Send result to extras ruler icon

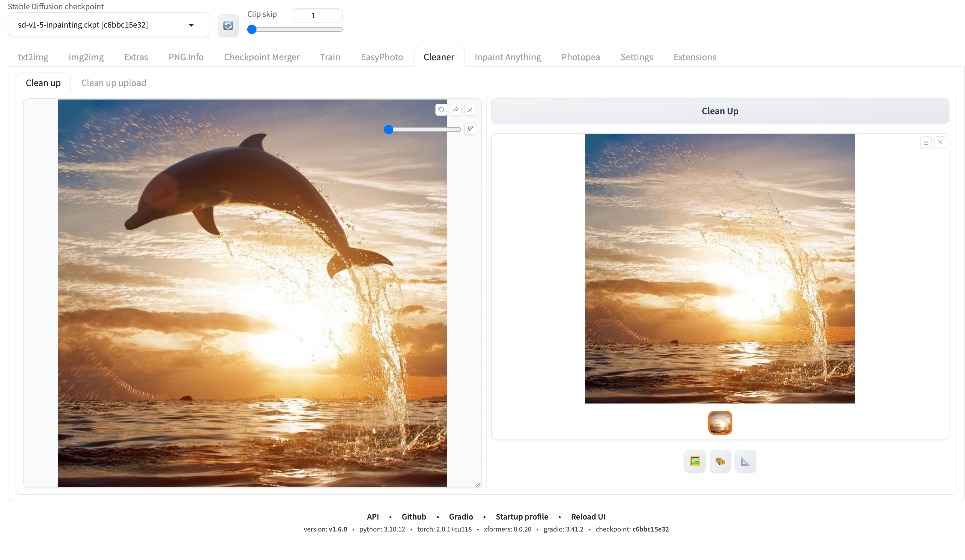[745, 461]
